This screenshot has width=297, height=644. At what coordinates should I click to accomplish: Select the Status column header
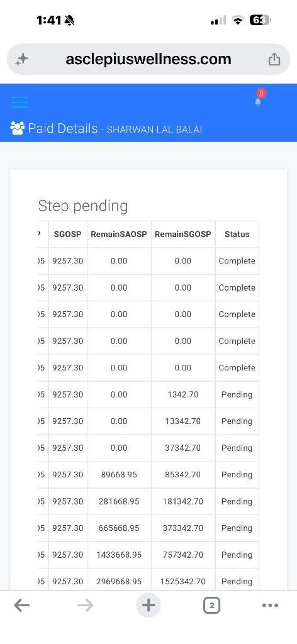click(237, 234)
